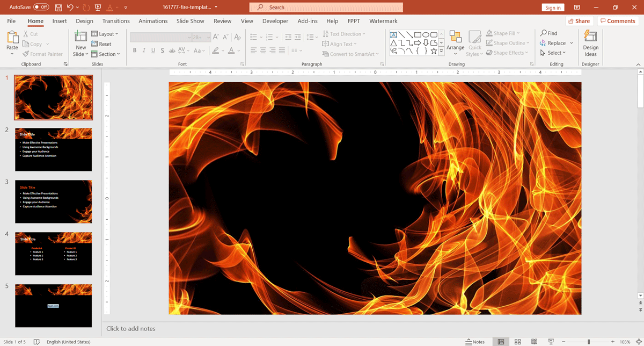The height and width of the screenshot is (346, 644).
Task: Open the Section dropdown menu
Action: pyautogui.click(x=105, y=54)
